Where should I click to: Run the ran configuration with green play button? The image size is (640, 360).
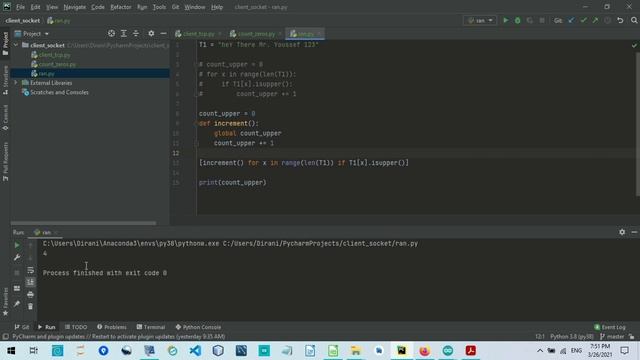(506, 20)
